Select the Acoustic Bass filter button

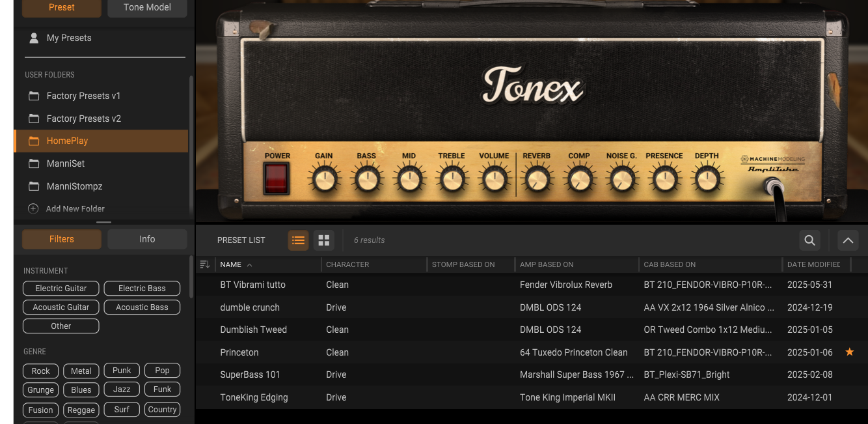142,307
